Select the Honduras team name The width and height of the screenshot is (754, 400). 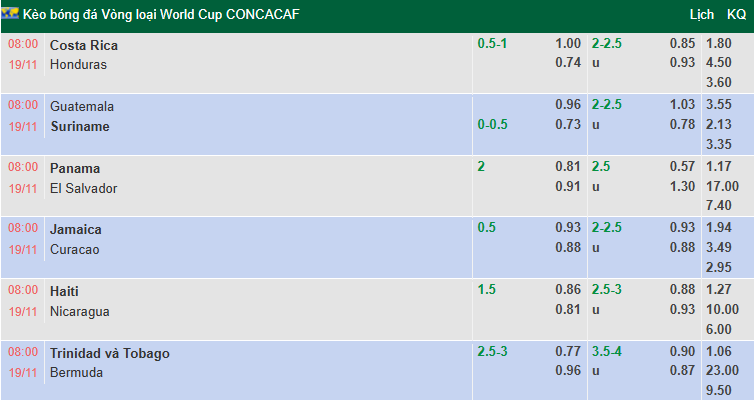click(x=78, y=64)
